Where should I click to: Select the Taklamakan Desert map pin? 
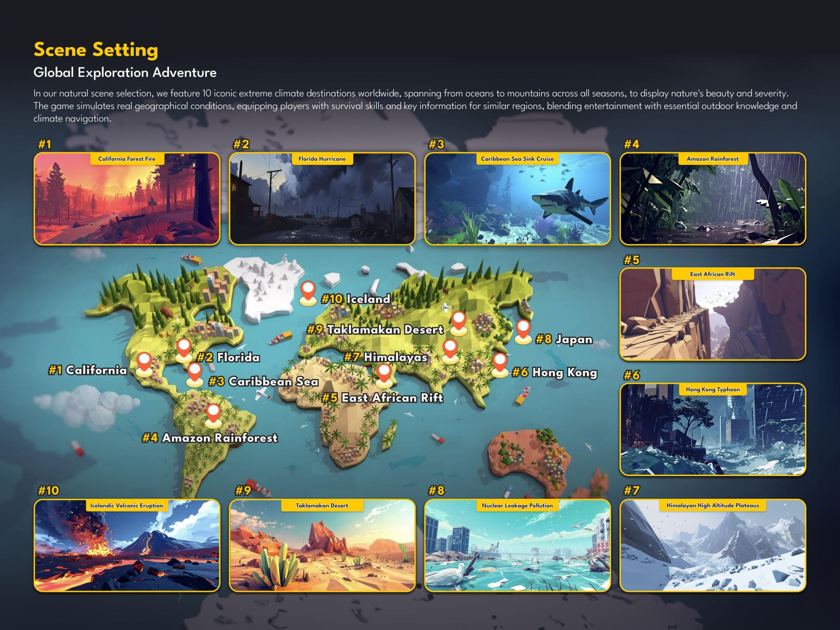(x=458, y=322)
